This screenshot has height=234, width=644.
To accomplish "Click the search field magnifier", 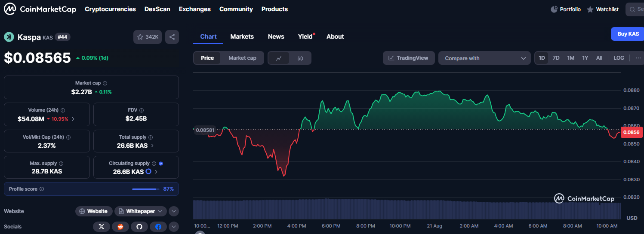I will [x=633, y=9].
